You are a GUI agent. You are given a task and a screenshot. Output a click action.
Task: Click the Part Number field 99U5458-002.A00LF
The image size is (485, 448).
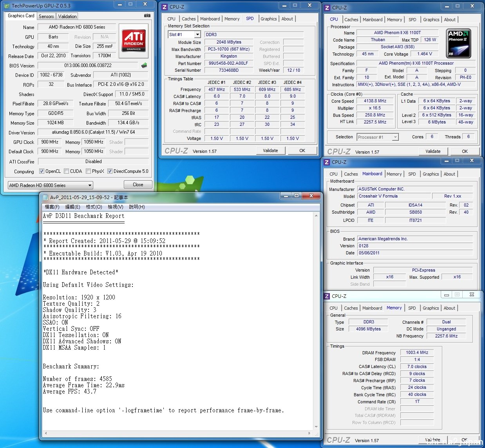[x=228, y=63]
